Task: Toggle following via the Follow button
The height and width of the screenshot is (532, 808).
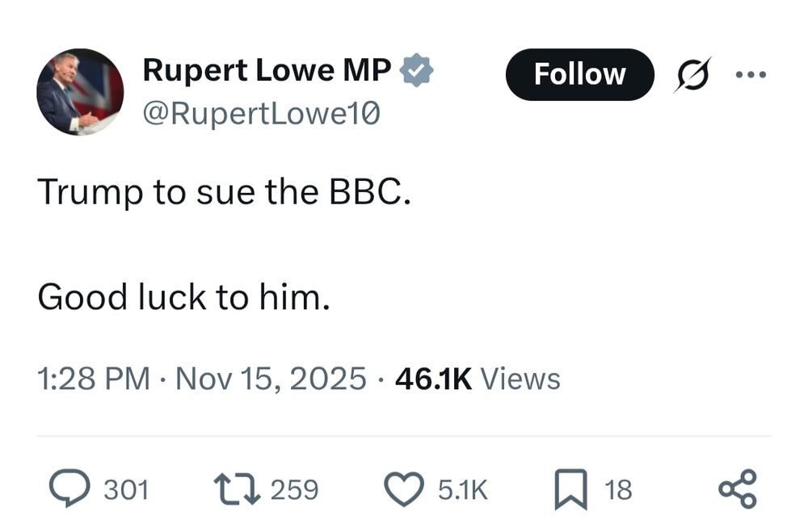Action: (x=579, y=73)
